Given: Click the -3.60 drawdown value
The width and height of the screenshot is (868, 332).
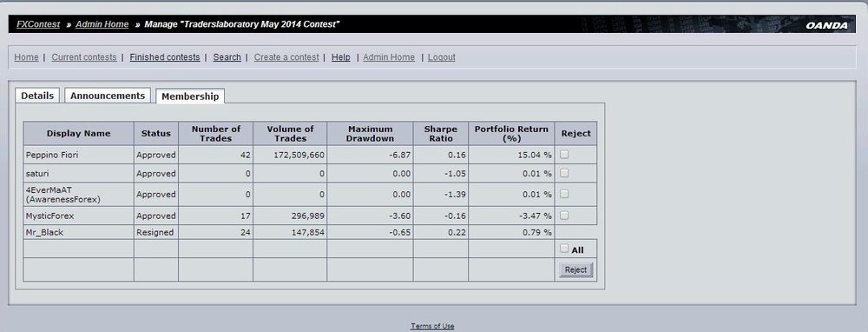Looking at the screenshot, I should (400, 216).
